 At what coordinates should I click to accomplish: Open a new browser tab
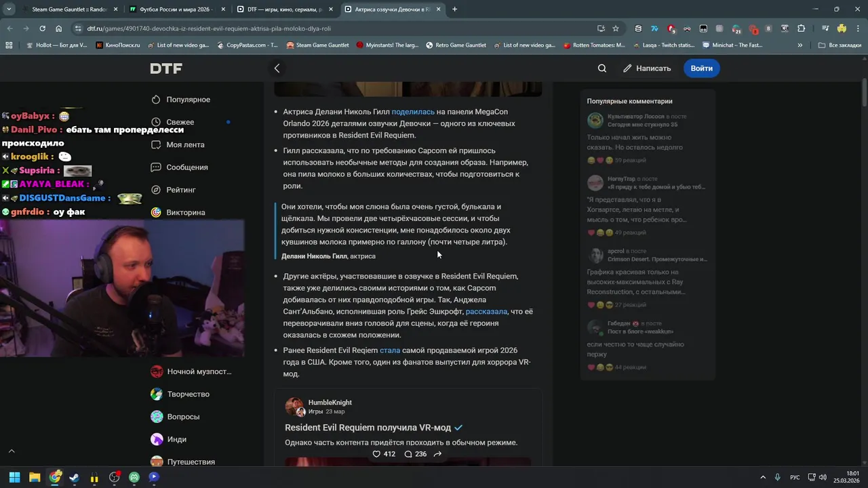[x=454, y=9]
